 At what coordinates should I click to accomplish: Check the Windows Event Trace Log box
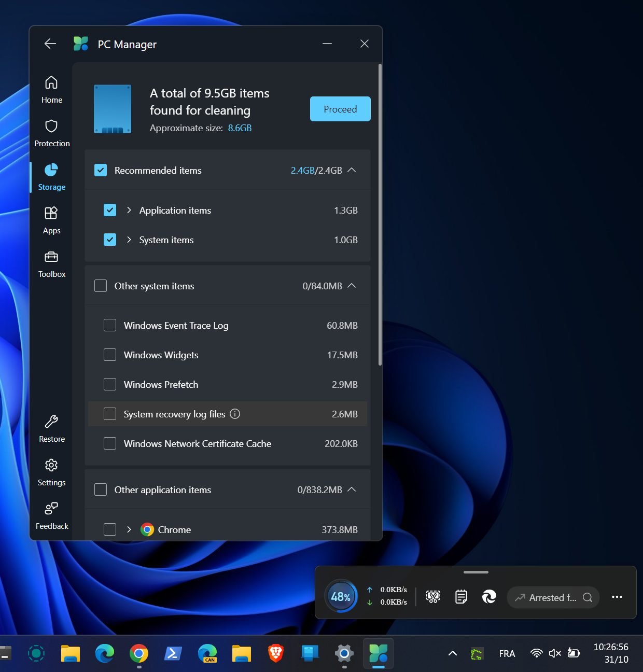[x=110, y=325]
